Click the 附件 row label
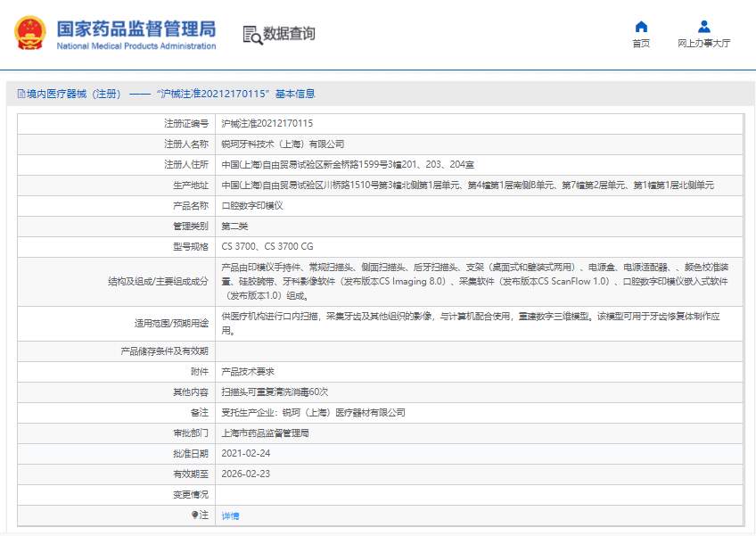The width and height of the screenshot is (756, 536). tap(200, 372)
